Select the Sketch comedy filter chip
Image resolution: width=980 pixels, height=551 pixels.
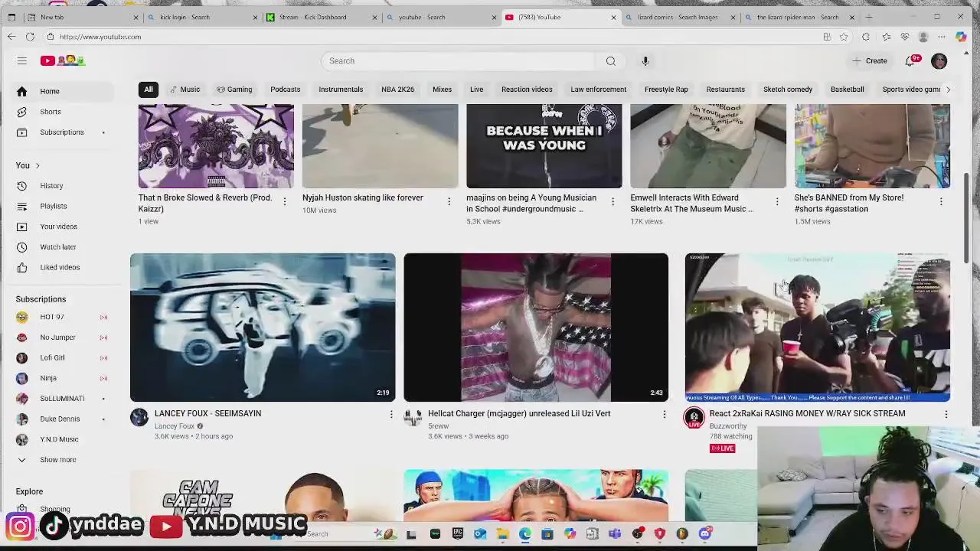point(787,90)
